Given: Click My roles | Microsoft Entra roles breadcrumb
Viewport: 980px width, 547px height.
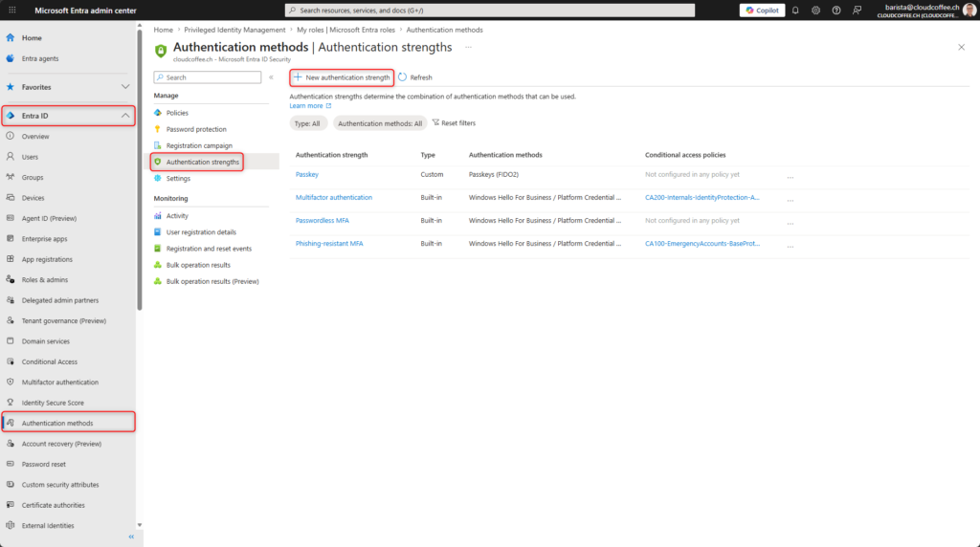Looking at the screenshot, I should click(x=345, y=30).
